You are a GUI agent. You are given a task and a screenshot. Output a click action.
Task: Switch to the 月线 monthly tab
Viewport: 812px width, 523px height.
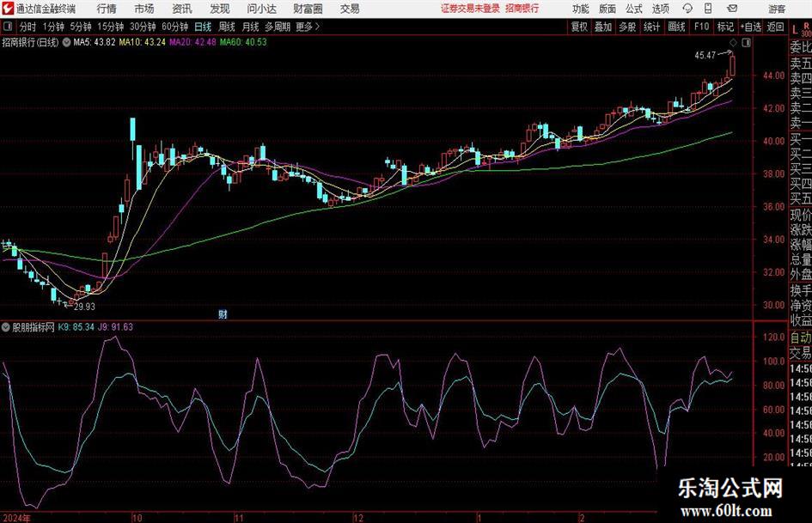(251, 27)
